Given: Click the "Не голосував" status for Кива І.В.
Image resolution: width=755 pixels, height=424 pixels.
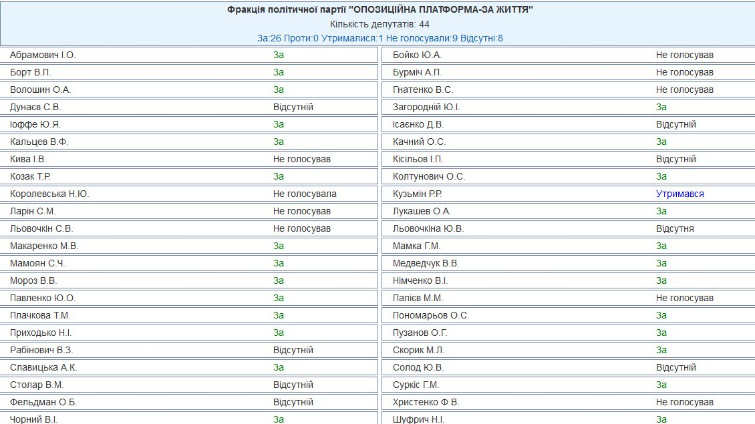Looking at the screenshot, I should 301,159.
